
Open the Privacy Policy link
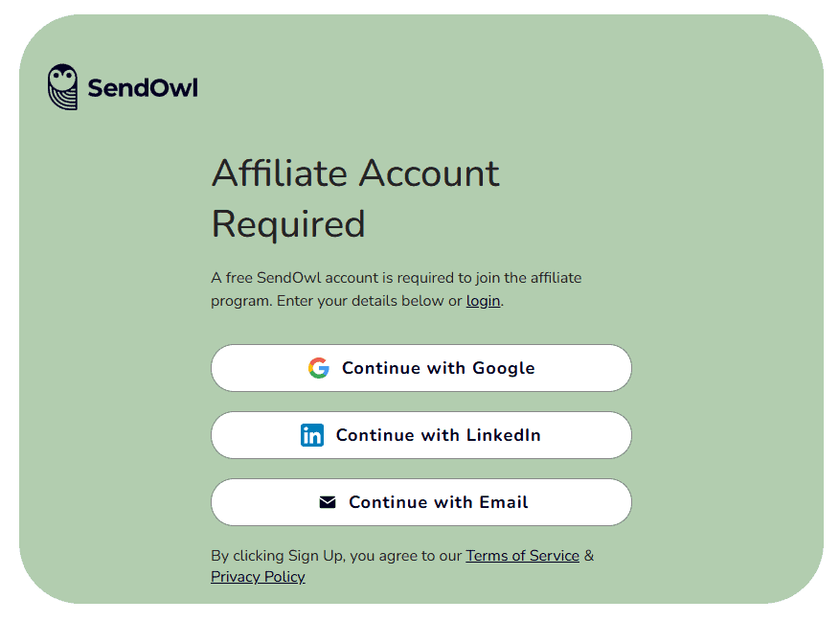[x=257, y=576]
